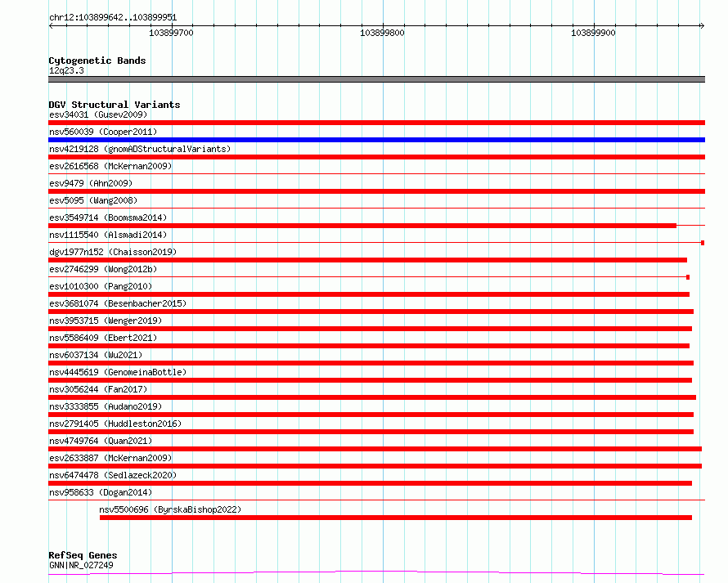Click nsv4219128 (gnomADStructuralVariants) label

click(x=140, y=149)
